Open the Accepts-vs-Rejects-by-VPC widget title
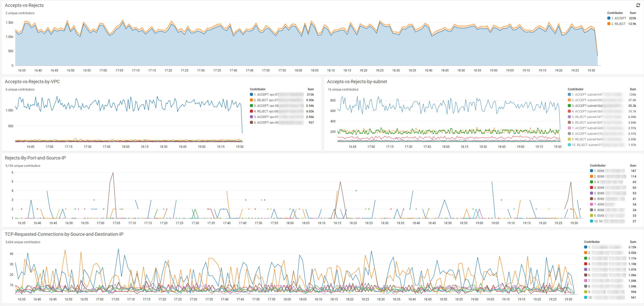The image size is (644, 306). 32,82
